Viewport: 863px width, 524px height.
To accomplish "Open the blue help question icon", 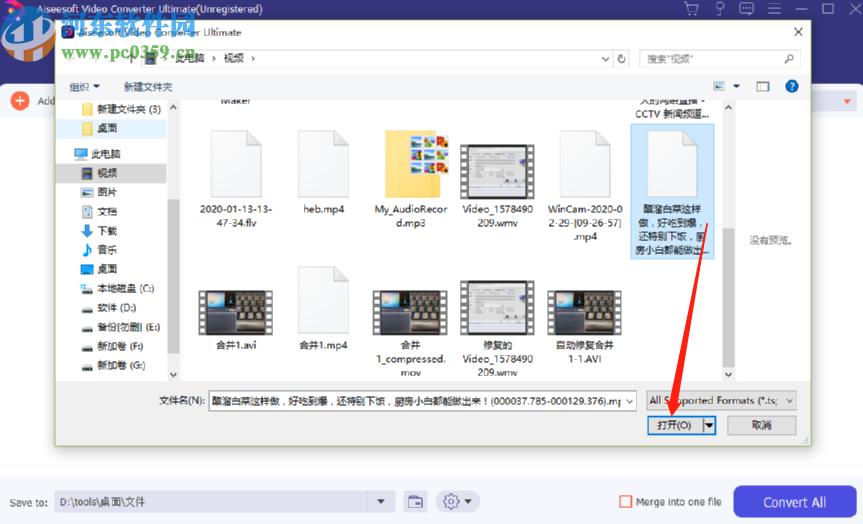I will [791, 86].
